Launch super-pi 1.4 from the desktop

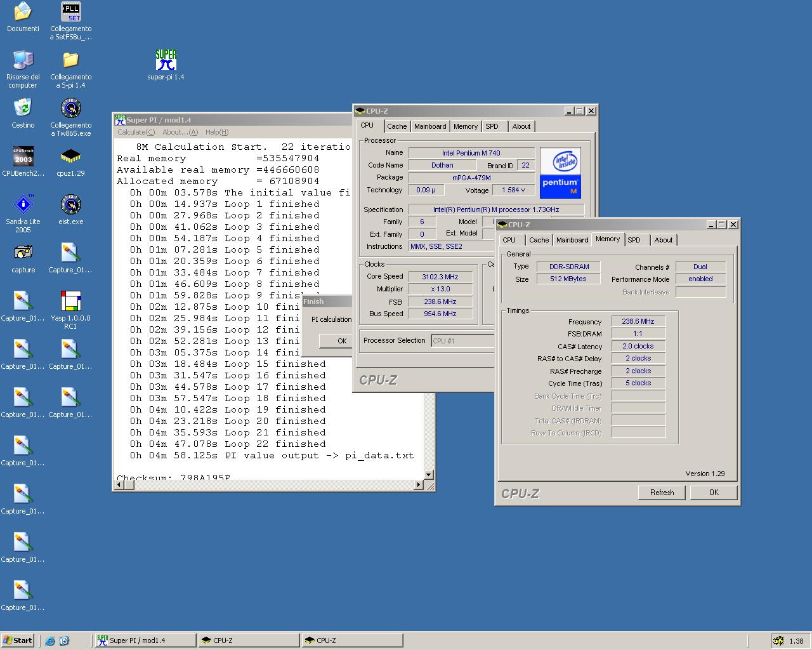click(x=166, y=60)
